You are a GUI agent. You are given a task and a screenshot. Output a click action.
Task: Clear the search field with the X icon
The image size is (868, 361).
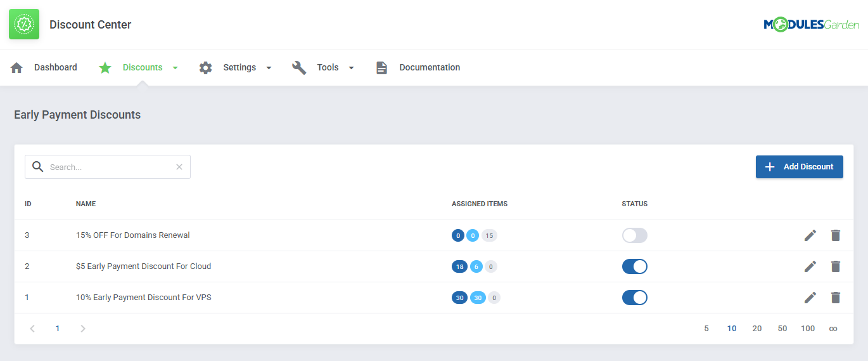[179, 167]
